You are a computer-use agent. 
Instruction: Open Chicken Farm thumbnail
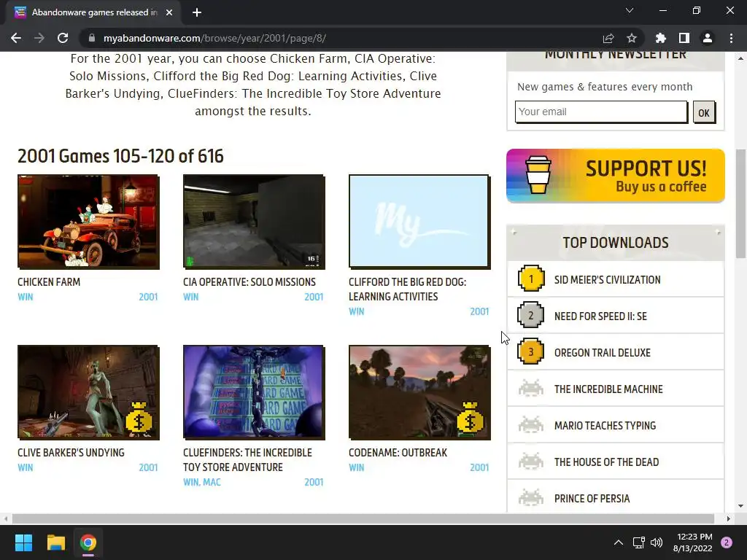88,222
